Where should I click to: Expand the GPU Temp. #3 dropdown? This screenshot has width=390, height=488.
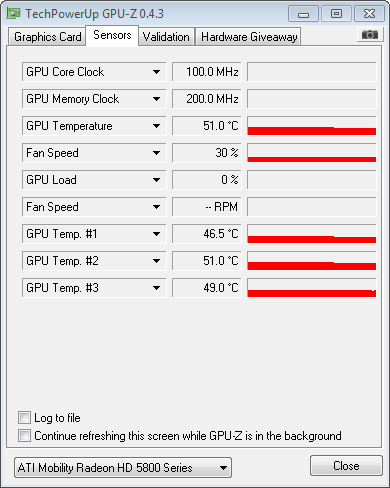pos(156,288)
